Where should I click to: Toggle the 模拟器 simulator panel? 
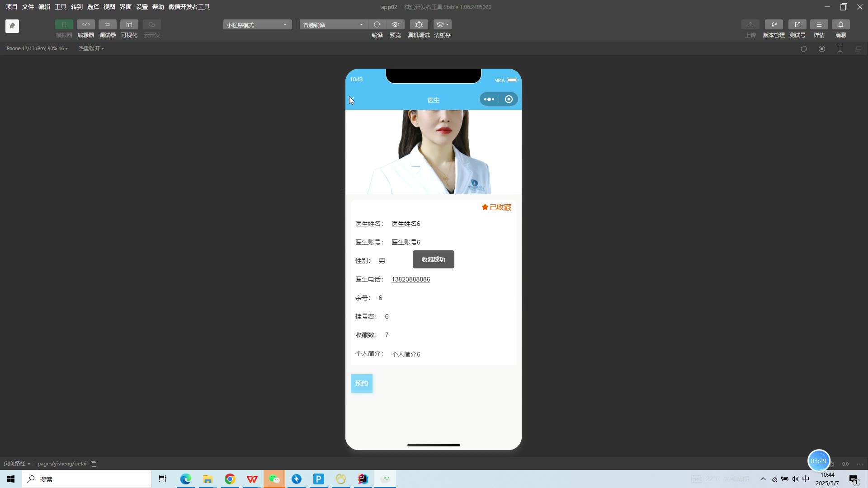coord(64,24)
